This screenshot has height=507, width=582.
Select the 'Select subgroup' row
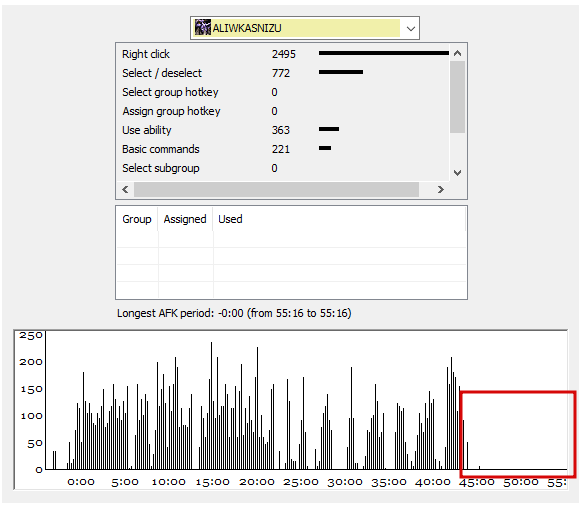click(284, 168)
